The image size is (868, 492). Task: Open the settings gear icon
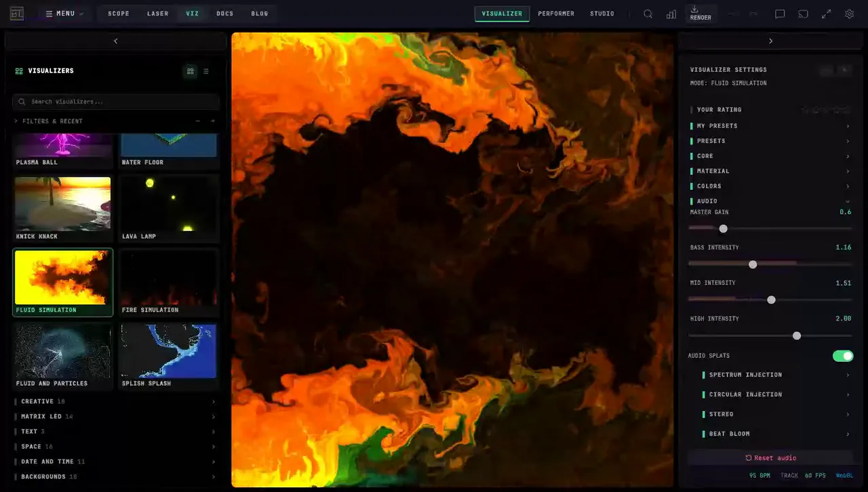point(849,14)
